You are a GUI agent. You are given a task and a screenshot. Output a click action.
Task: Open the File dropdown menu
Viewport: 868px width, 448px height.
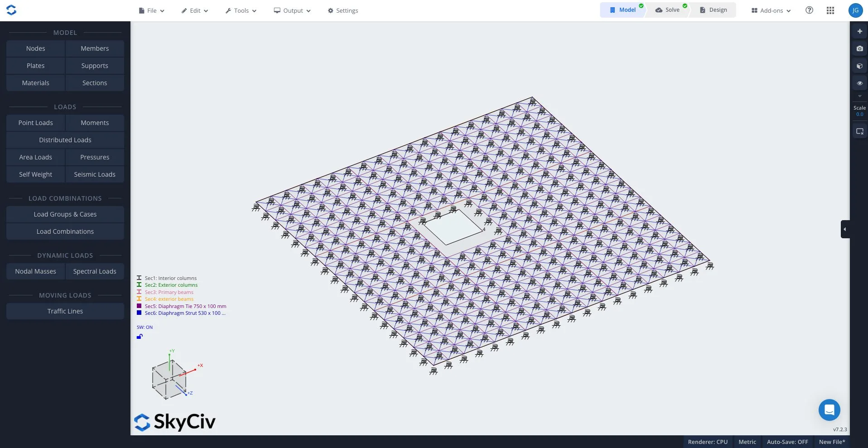pyautogui.click(x=152, y=11)
